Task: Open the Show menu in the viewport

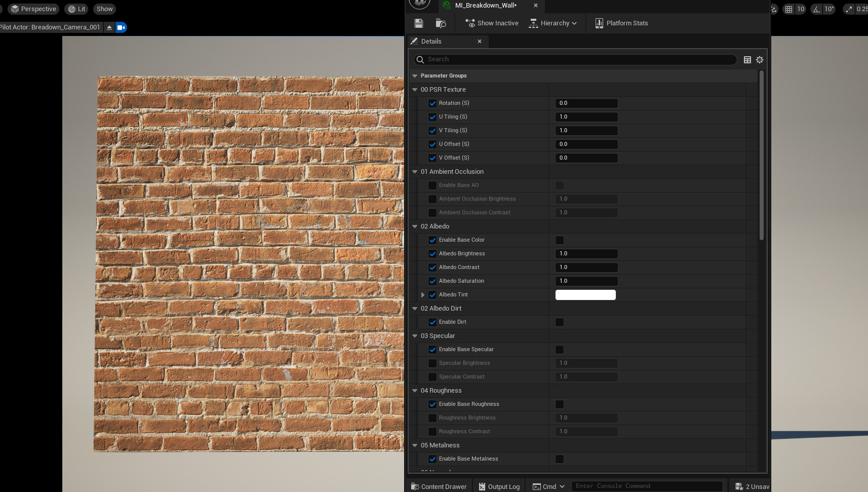Action: (104, 9)
